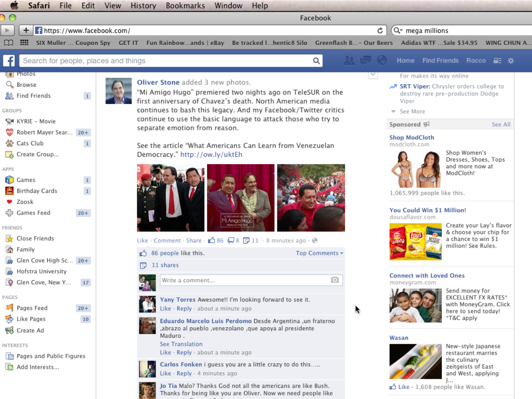The height and width of the screenshot is (399, 532).
Task: Click the Facebook logo icon
Action: (9, 61)
